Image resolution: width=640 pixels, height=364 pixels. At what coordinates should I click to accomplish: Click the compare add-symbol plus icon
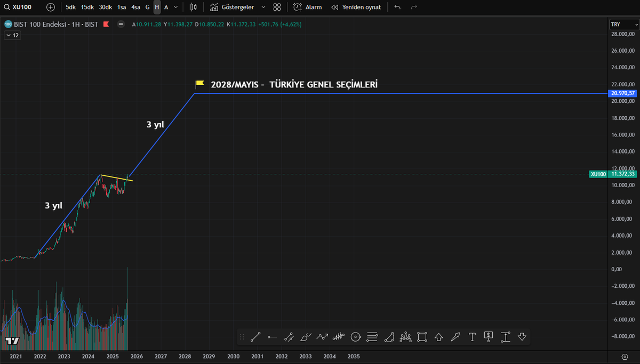pyautogui.click(x=51, y=7)
